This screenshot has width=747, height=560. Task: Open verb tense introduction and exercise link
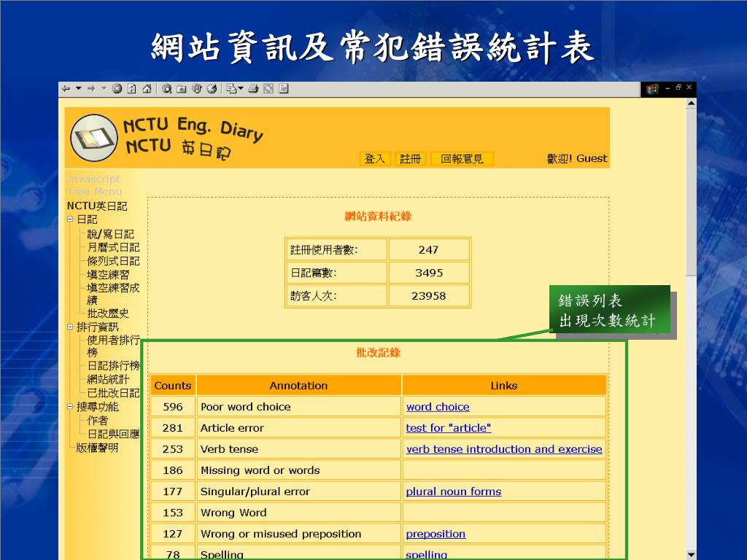(x=504, y=449)
